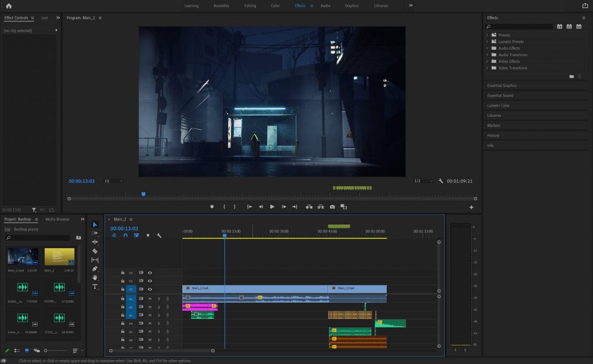This screenshot has height=364, width=593.
Task: Toggle Snap in timeline
Action: point(125,236)
